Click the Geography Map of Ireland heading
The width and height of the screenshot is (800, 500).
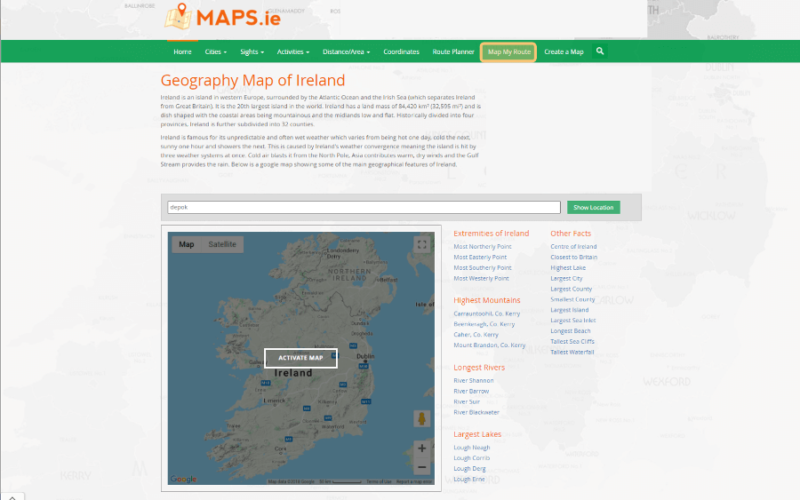253,80
